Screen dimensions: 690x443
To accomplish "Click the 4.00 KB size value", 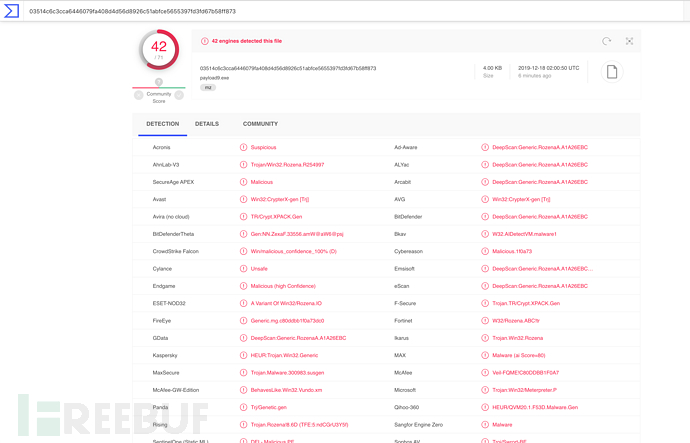I will pyautogui.click(x=492, y=68).
